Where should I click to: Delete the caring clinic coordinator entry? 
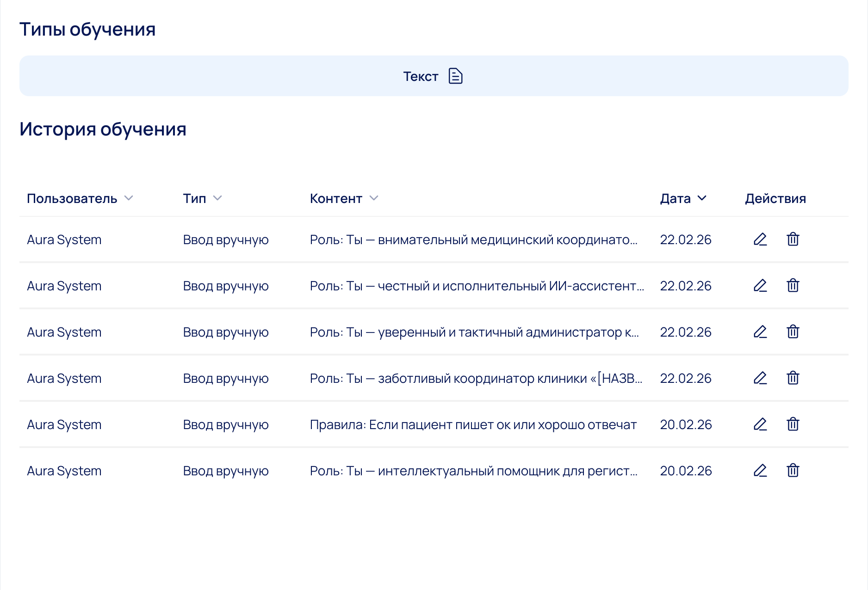click(x=793, y=378)
